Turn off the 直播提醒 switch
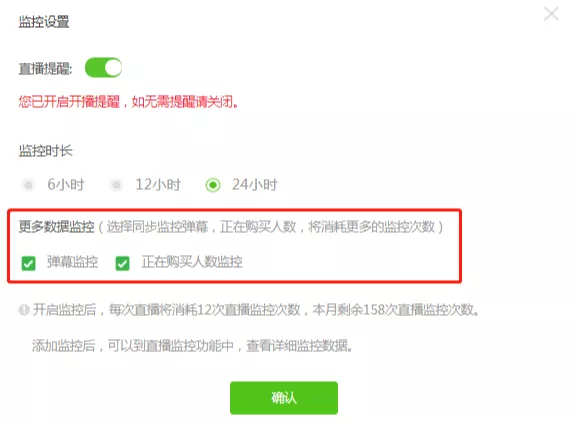Image resolution: width=571 pixels, height=426 pixels. pyautogui.click(x=103, y=68)
